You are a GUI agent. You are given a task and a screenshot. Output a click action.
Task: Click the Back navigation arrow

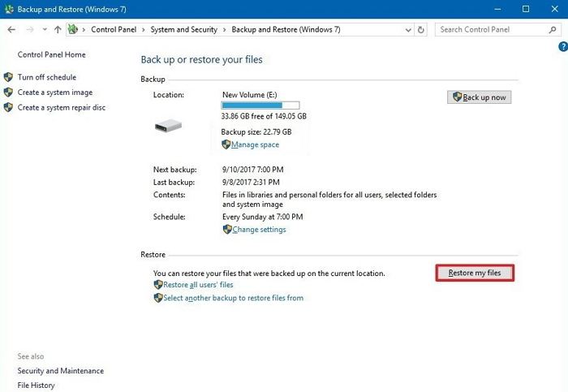[11, 30]
